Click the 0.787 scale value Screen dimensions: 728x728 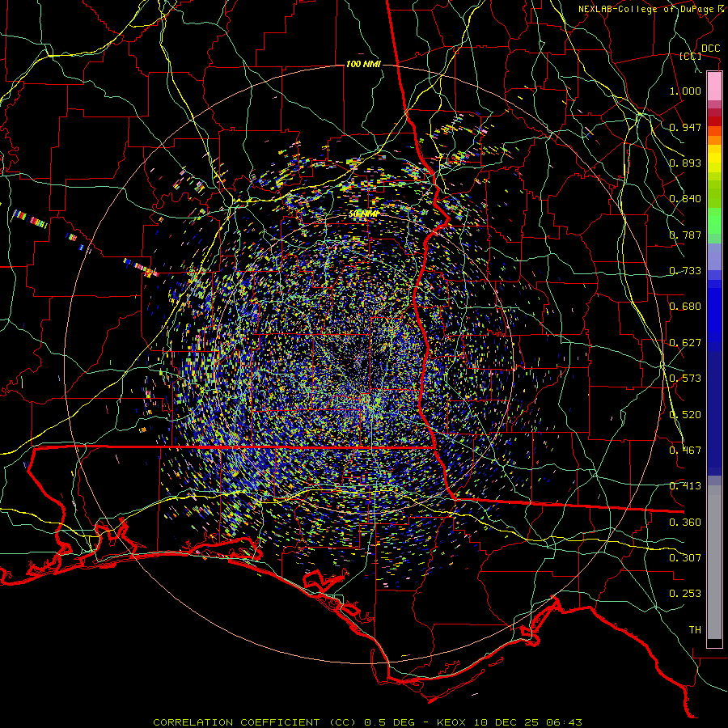[685, 235]
